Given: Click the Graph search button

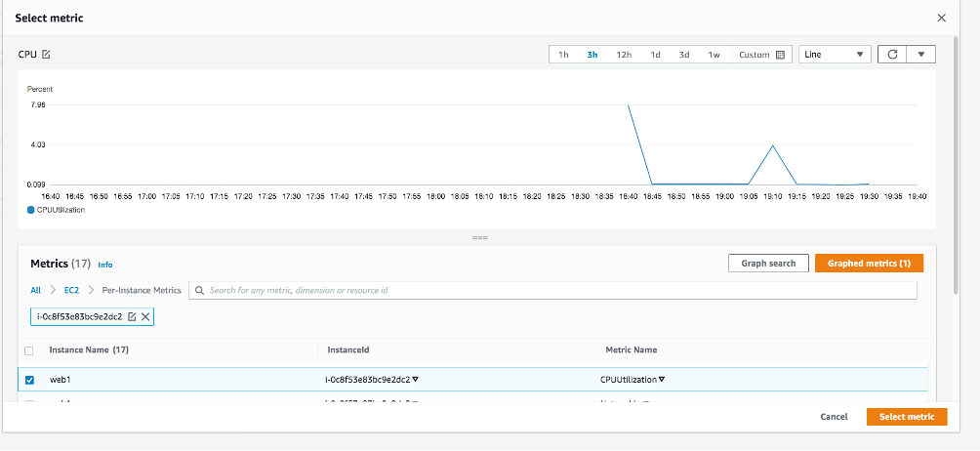Looking at the screenshot, I should coord(768,263).
